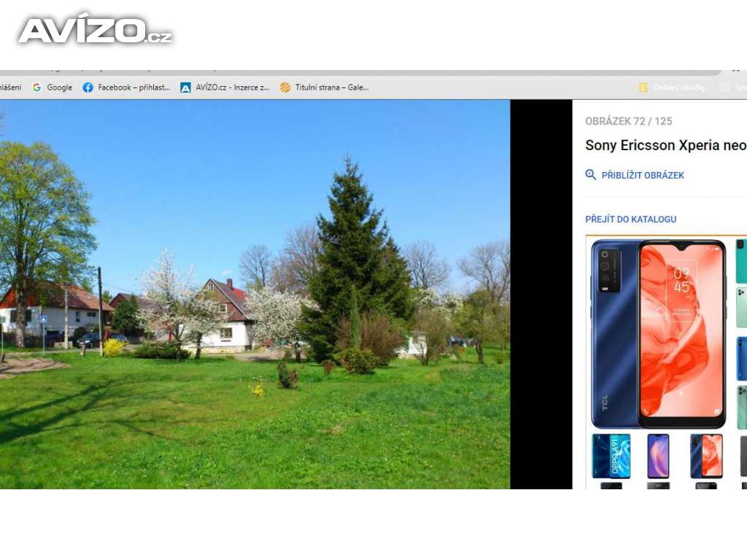The width and height of the screenshot is (747, 560).
Task: Click the large TCL phone image
Action: [x=659, y=334]
